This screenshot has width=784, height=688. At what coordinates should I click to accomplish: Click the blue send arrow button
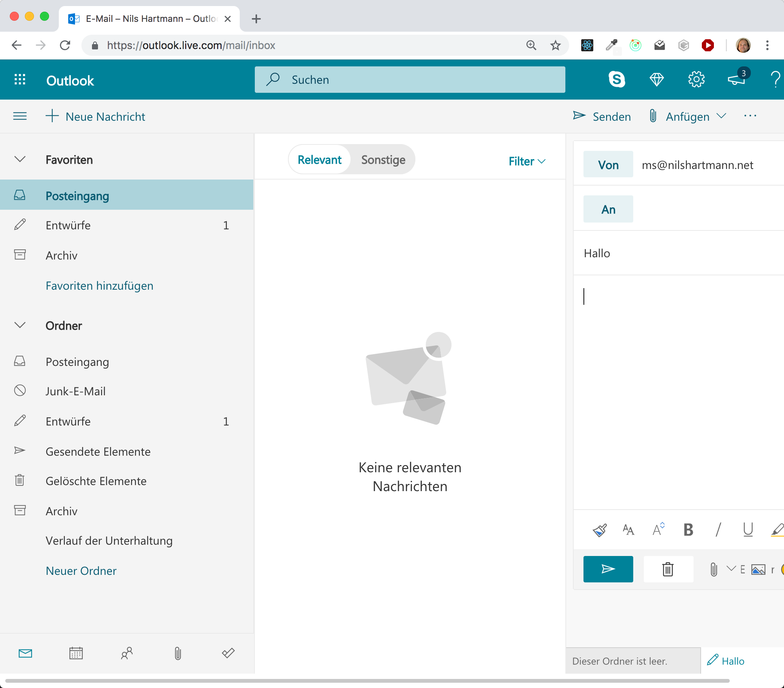608,568
